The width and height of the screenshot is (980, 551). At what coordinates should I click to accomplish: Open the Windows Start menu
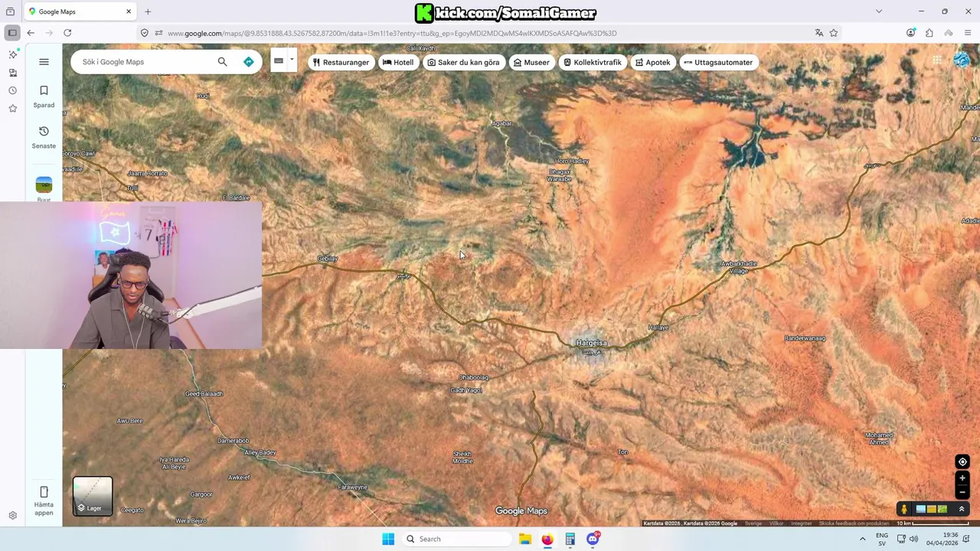(388, 539)
